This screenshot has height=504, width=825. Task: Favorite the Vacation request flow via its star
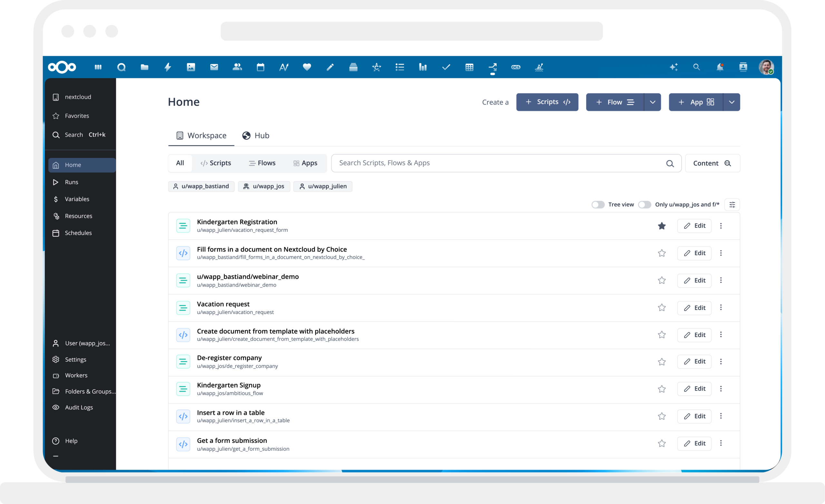[662, 308]
